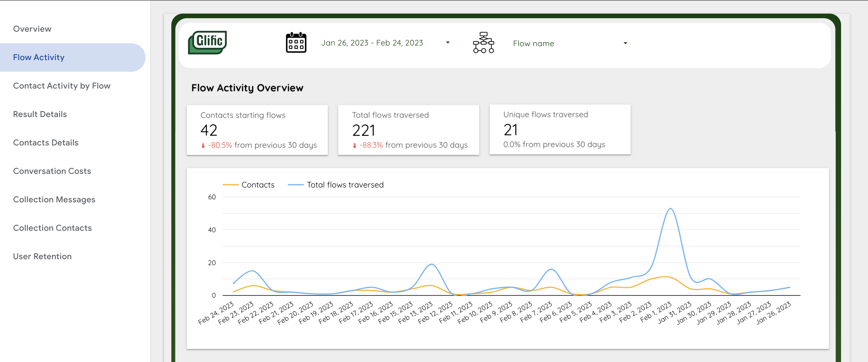Open the Conversation Costs page
This screenshot has height=362, width=868.
52,171
